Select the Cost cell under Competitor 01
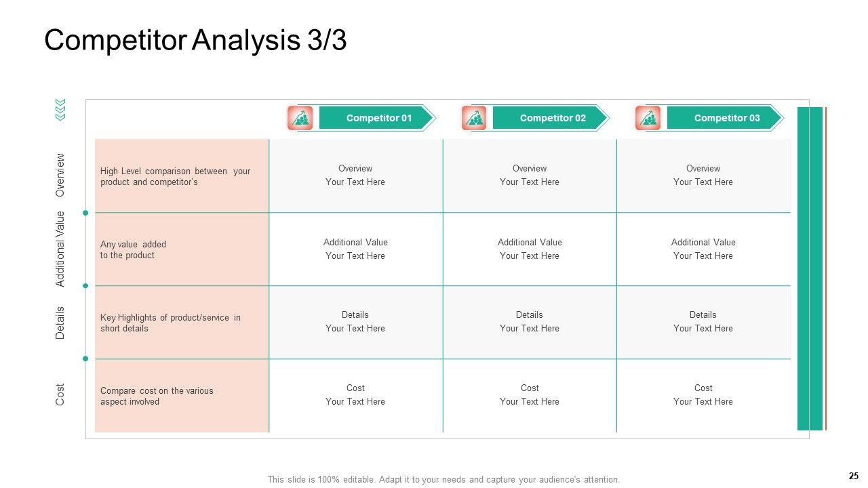 (355, 395)
